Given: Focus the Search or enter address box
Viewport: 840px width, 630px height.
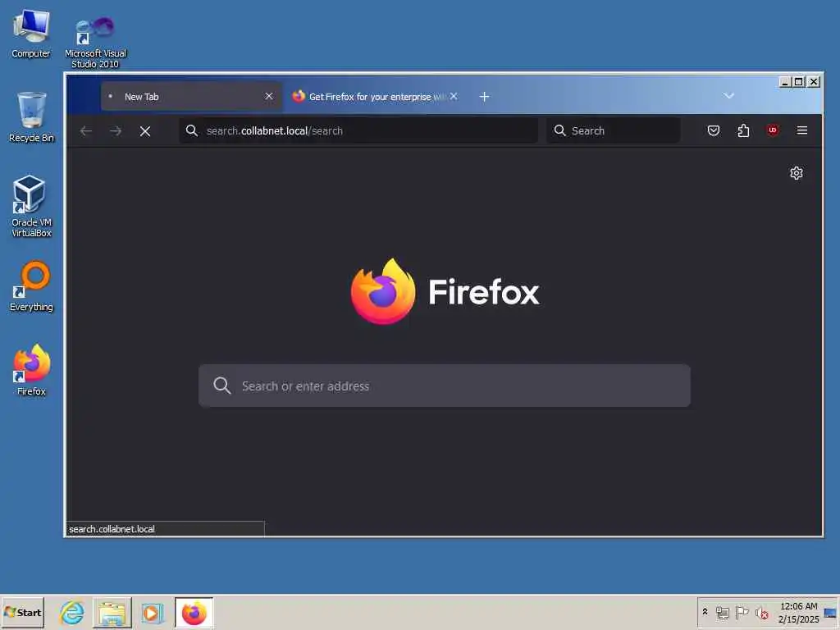Looking at the screenshot, I should coord(445,386).
